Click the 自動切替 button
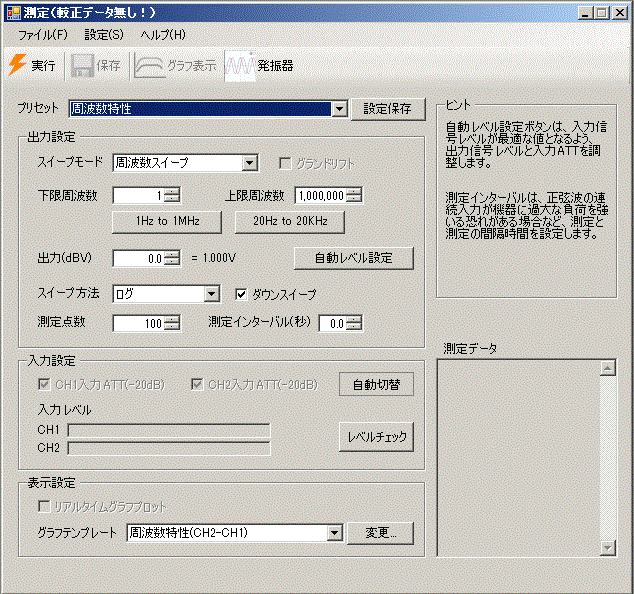Viewport: 634px width, 594px height. [x=376, y=384]
